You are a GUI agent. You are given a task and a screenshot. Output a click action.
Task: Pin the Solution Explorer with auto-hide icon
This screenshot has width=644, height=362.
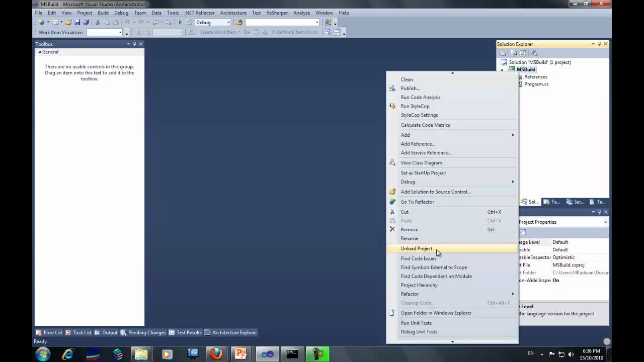coord(599,44)
